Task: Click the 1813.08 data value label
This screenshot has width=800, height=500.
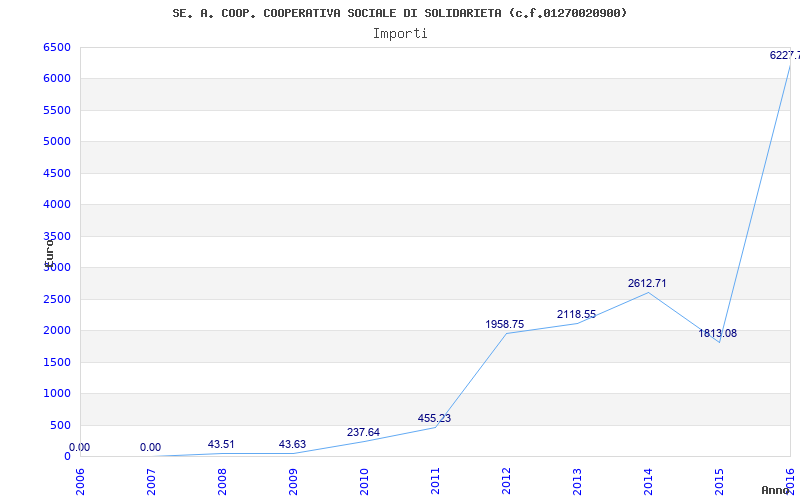Action: (x=717, y=334)
